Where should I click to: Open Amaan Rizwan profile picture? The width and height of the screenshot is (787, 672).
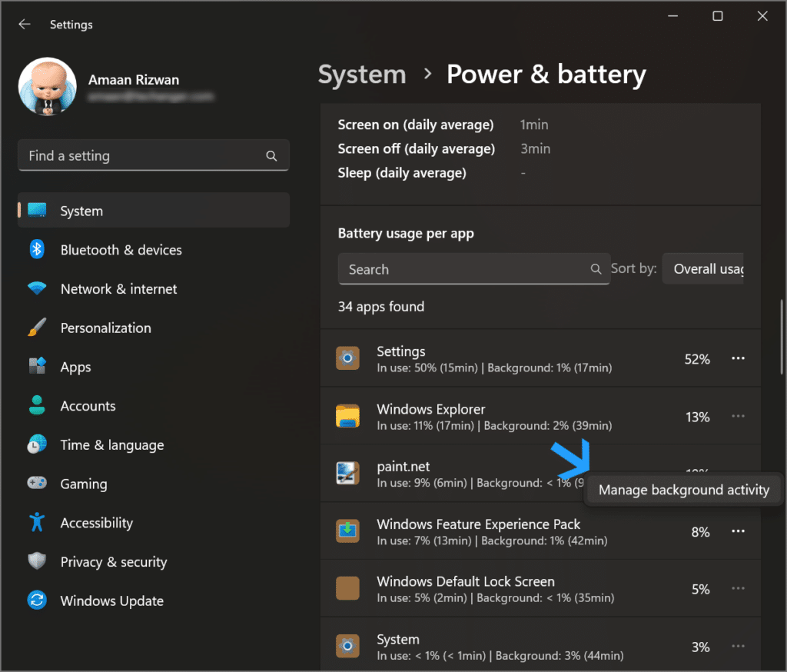[48, 86]
